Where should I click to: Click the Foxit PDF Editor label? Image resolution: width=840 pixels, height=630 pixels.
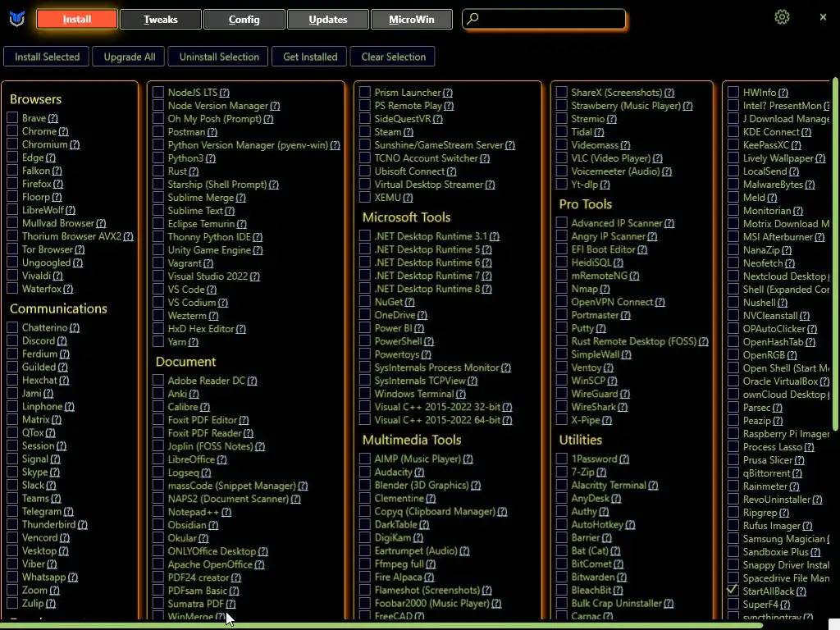coord(203,420)
